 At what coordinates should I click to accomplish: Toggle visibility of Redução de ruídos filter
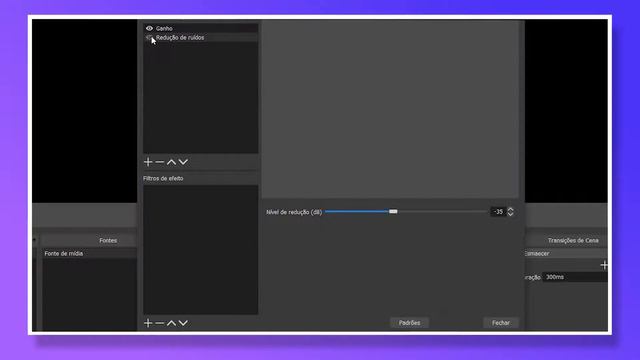pyautogui.click(x=149, y=37)
